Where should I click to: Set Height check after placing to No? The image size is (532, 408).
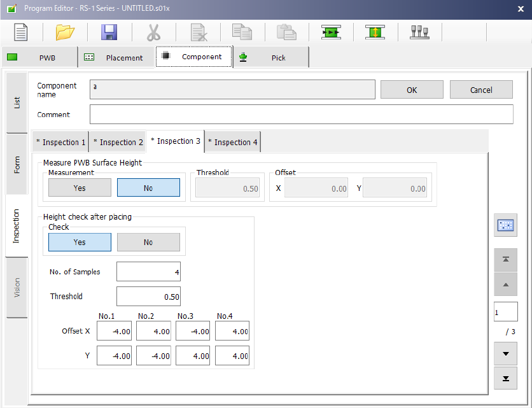coord(148,242)
